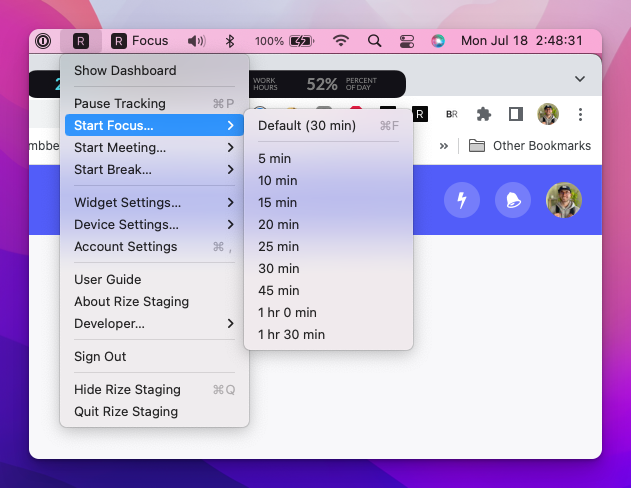Viewport: 631px width, 488px height.
Task: Choose Pause Tracking
Action: (154, 103)
